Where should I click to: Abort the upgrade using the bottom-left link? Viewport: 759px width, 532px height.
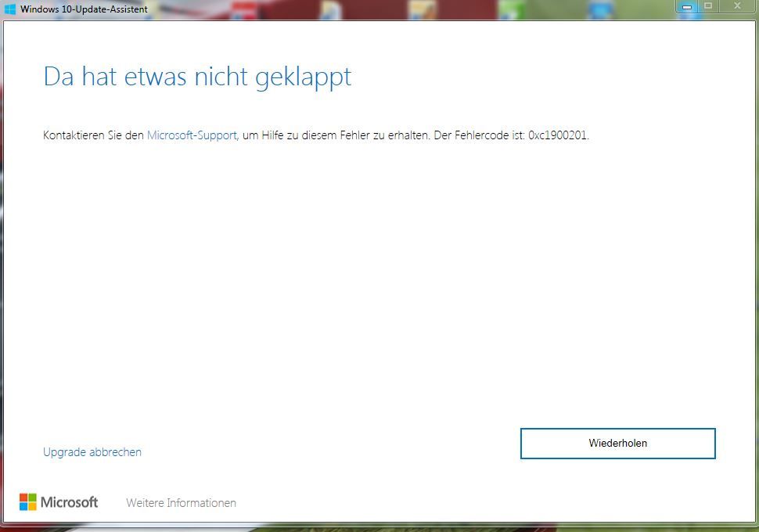coord(92,451)
